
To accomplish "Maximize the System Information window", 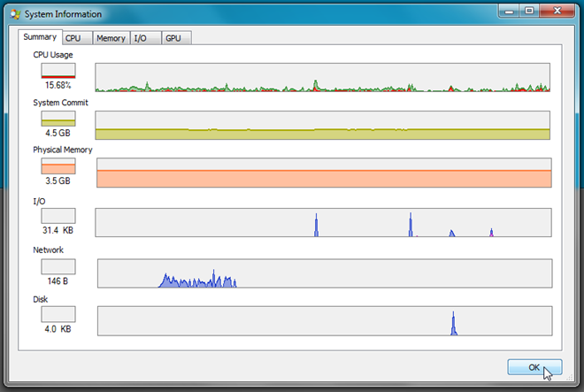I will pyautogui.click(x=529, y=11).
